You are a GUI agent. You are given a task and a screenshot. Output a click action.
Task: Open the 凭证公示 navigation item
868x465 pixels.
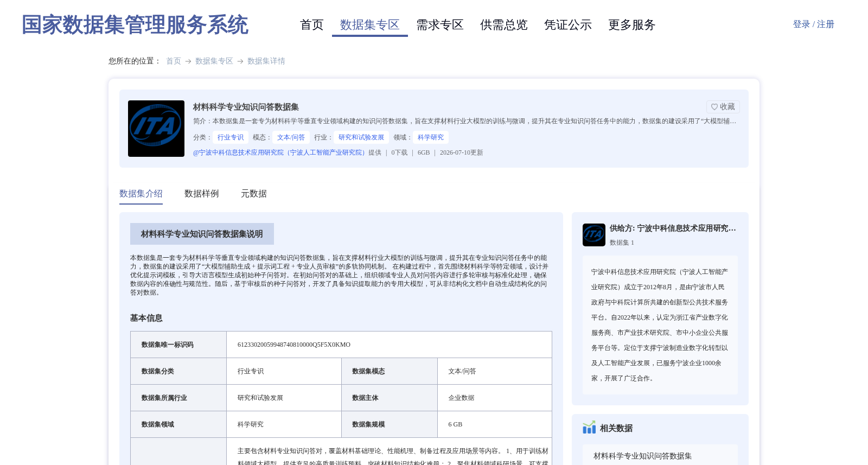568,25
